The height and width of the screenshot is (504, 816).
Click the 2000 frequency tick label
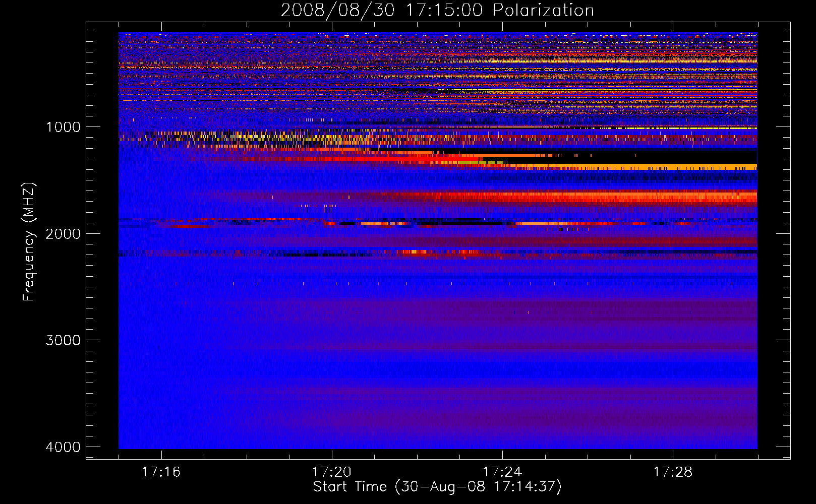coord(63,234)
